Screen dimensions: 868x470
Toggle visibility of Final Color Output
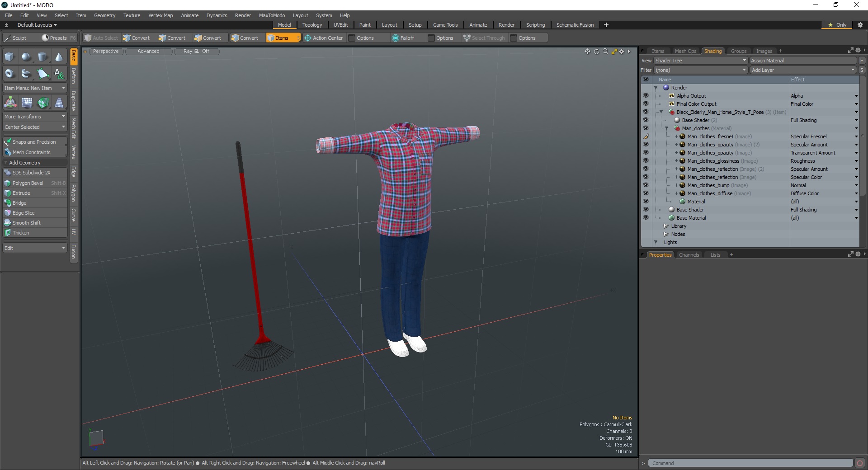pos(646,104)
